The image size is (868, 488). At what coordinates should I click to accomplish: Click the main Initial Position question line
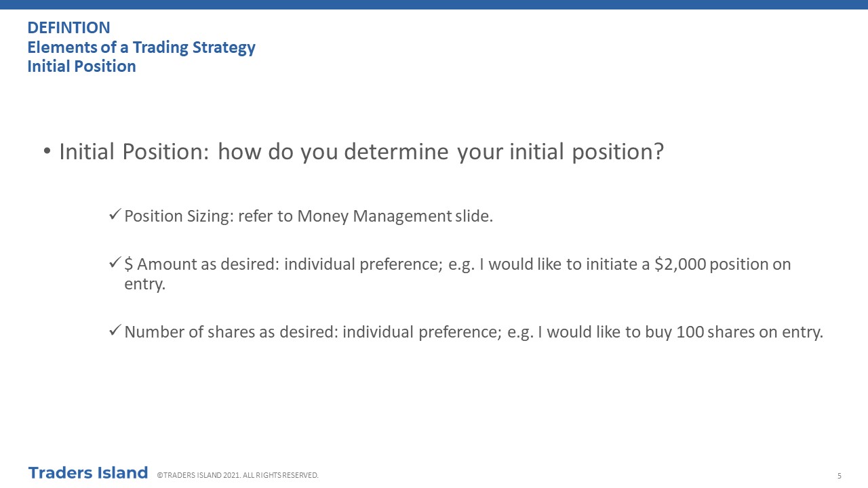(361, 152)
